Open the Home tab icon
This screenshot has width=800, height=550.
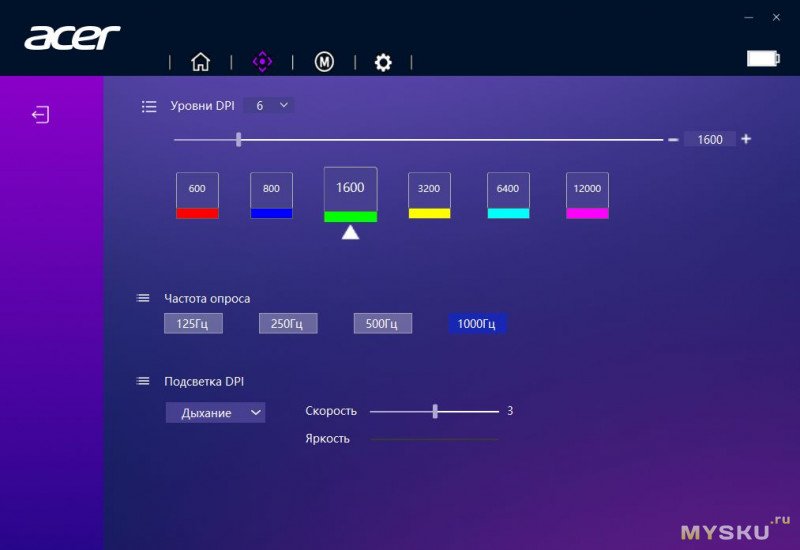[x=200, y=62]
